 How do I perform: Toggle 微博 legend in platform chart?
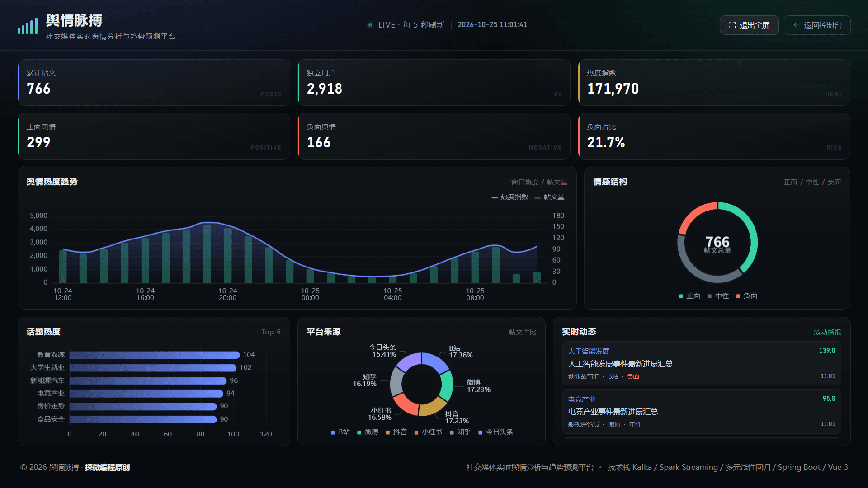[x=368, y=432]
